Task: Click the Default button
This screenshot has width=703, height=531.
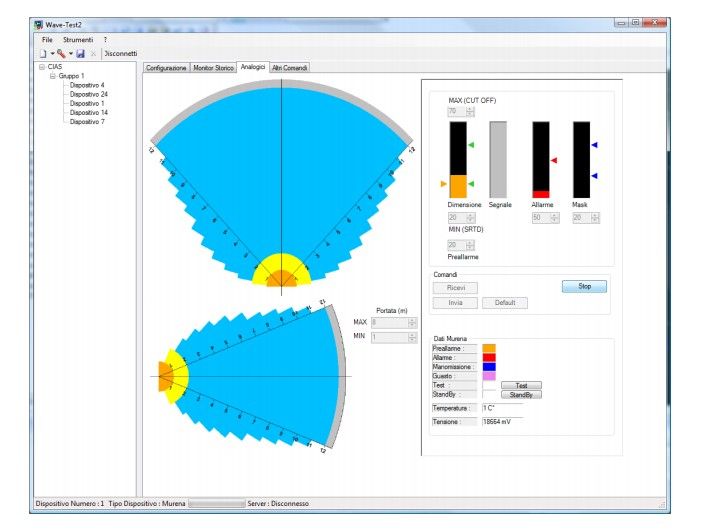Action: (505, 303)
